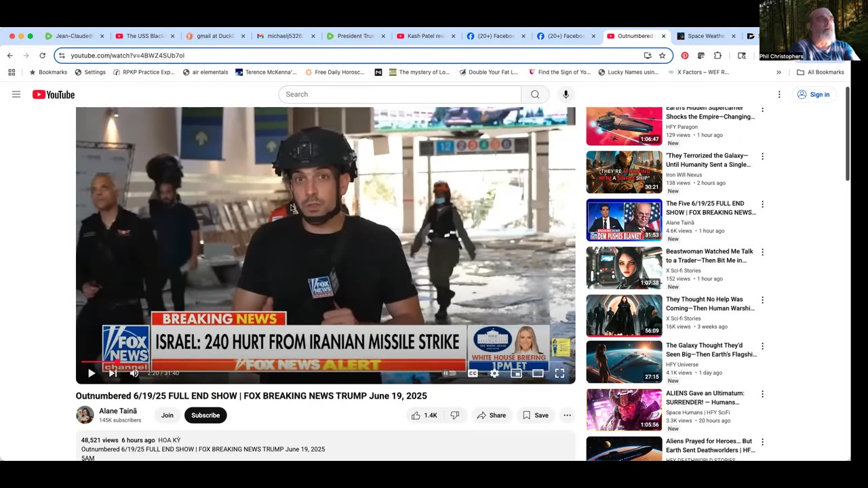Sign in to YouTube
The image size is (868, 488).
coord(813,94)
